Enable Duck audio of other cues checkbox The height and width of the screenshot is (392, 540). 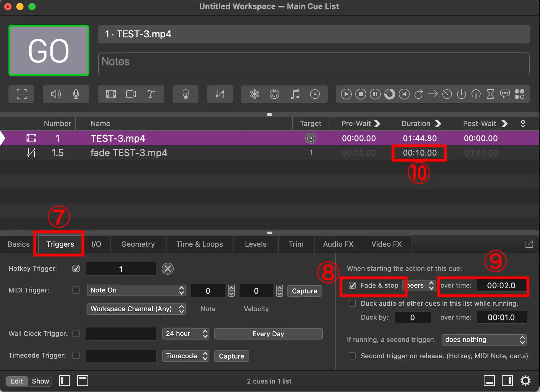tap(352, 303)
